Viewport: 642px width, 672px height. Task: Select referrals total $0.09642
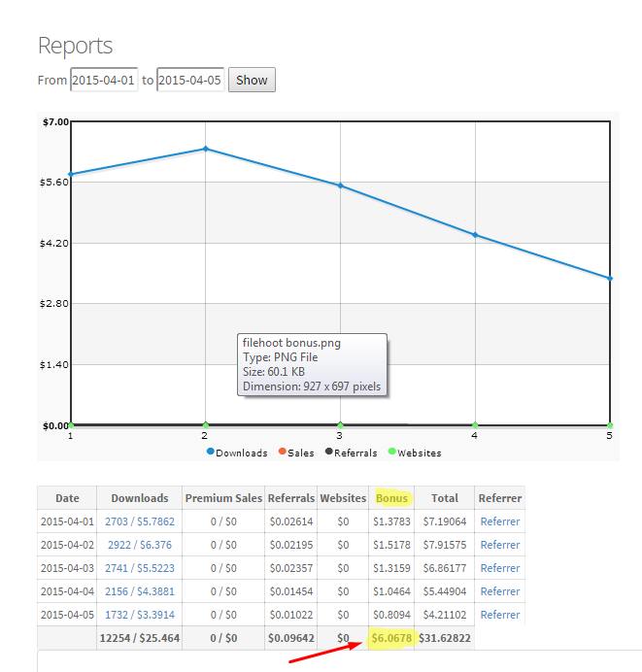(291, 638)
